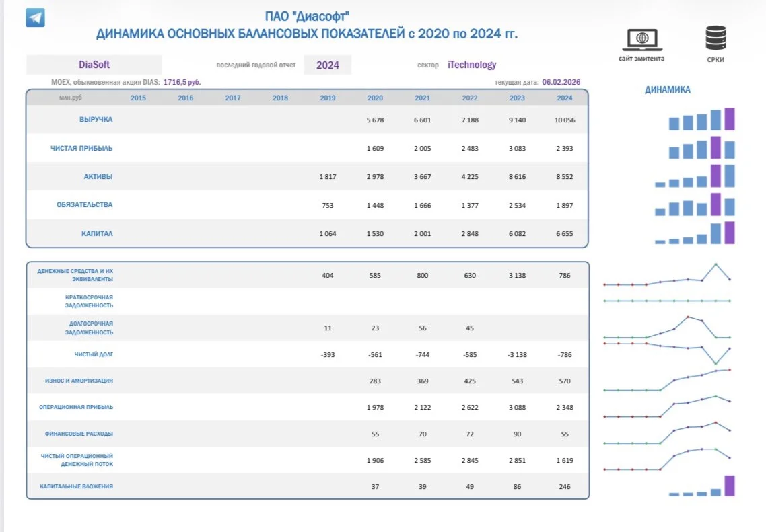
Task: Click the revenue bar chart sparkline
Action: pyautogui.click(x=701, y=119)
